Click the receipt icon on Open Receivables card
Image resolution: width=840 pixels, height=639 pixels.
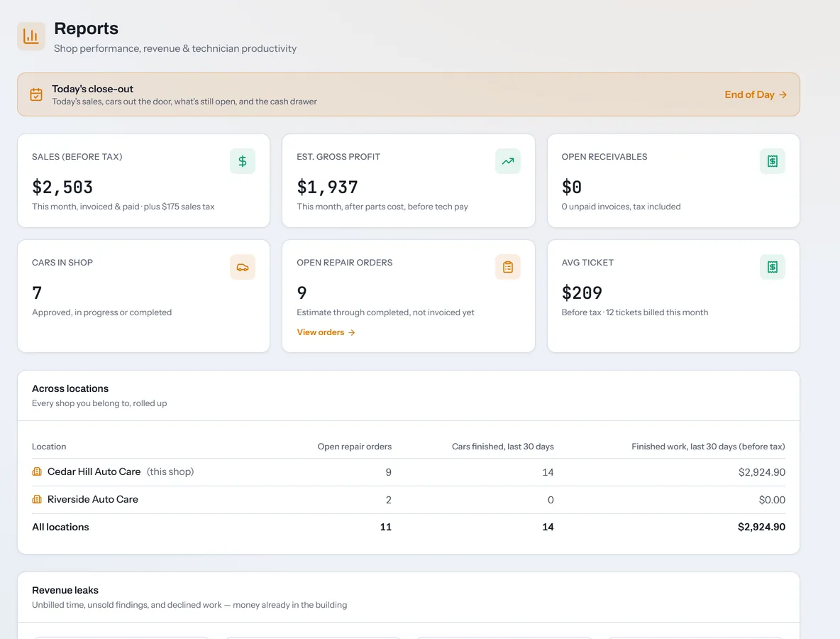(x=773, y=161)
